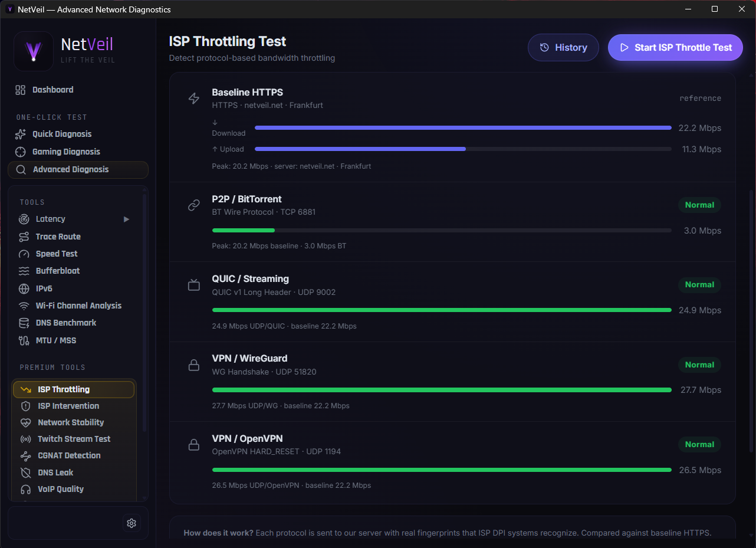Open the Dashboard page
The width and height of the screenshot is (756, 548).
[78, 90]
